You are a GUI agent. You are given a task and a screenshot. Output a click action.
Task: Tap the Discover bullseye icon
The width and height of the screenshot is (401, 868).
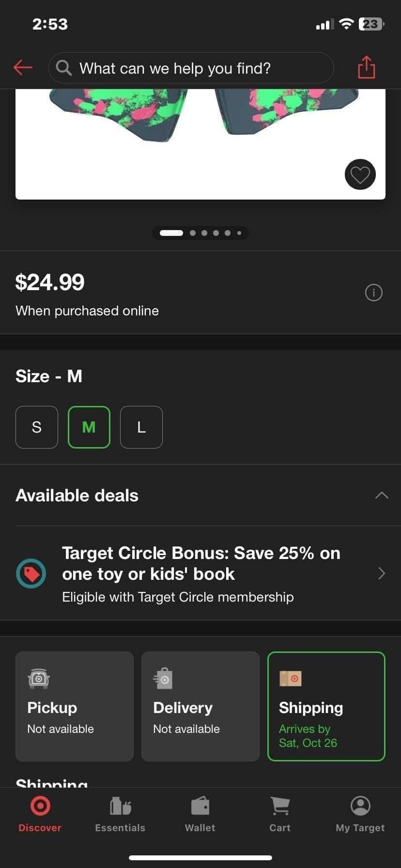[40, 806]
